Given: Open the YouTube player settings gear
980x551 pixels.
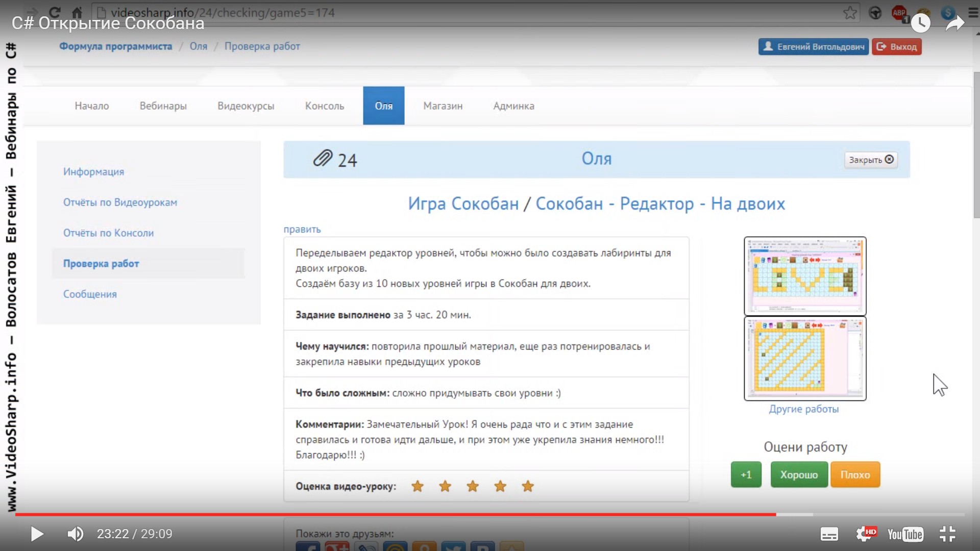Looking at the screenshot, I should point(866,534).
